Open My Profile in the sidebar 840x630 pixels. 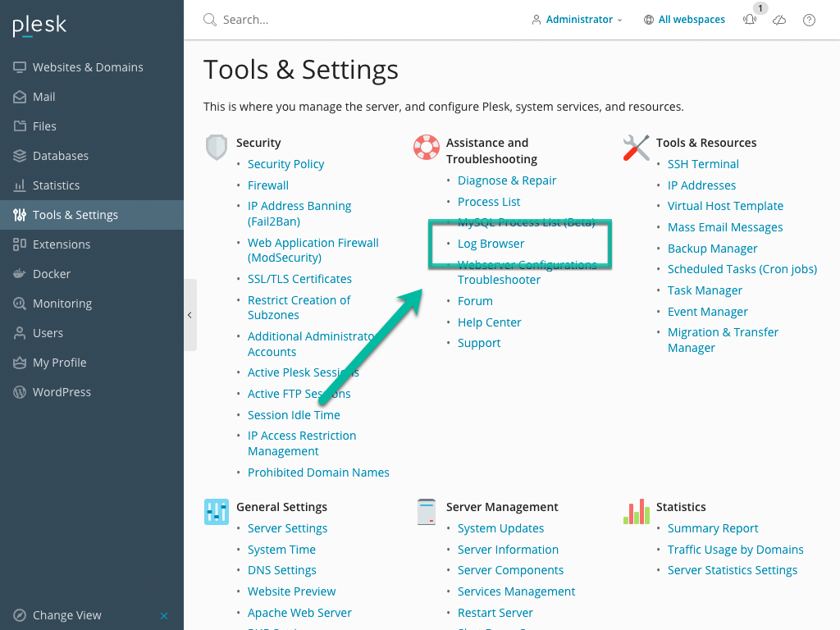pyautogui.click(x=92, y=363)
